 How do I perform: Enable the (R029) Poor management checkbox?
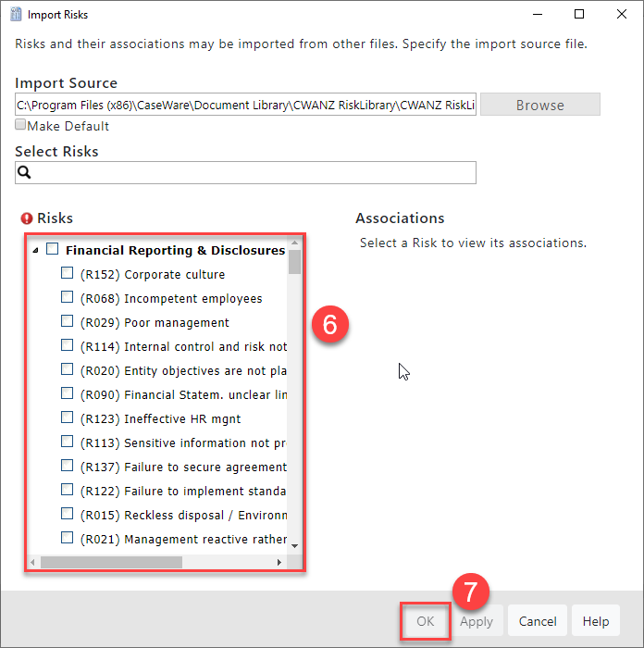click(67, 321)
